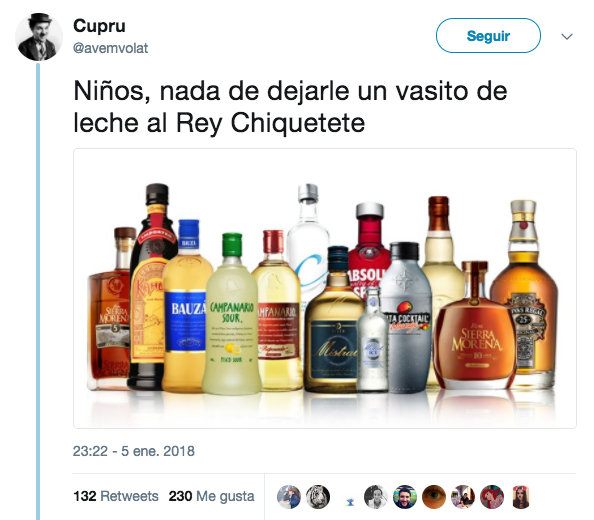Image resolution: width=594 pixels, height=520 pixels.
Task: View the 230 Me gusta list
Action: (x=211, y=496)
